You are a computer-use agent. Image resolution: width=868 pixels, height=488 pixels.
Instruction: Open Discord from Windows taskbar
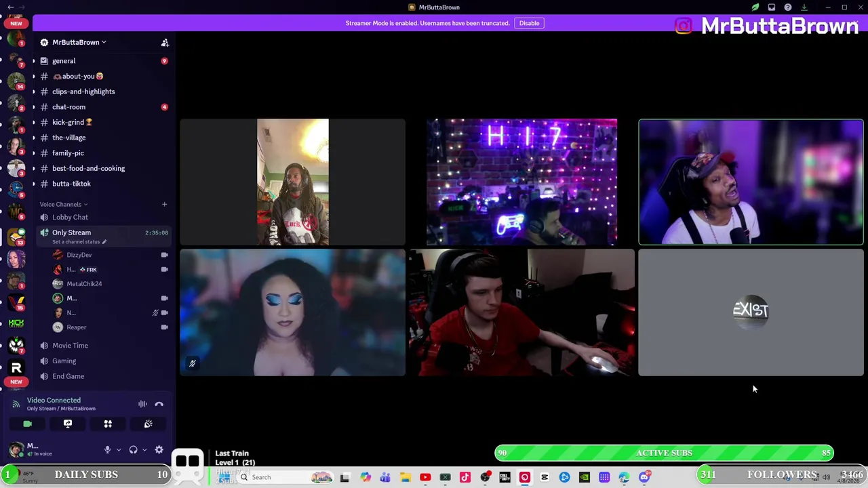point(645,477)
